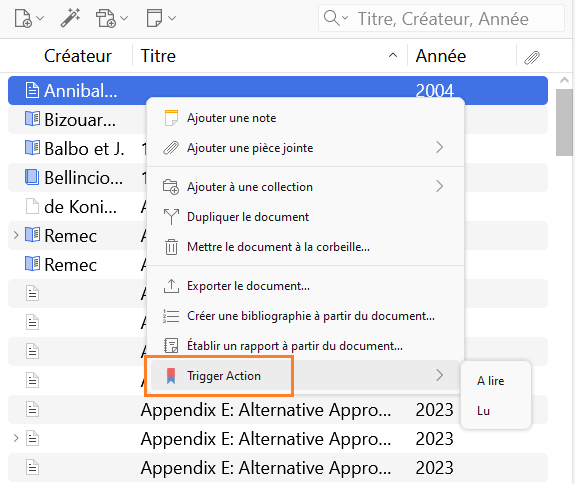Image resolution: width=575 pixels, height=484 pixels.
Task: Click the numbered list bibliography icon
Action: pos(171,316)
